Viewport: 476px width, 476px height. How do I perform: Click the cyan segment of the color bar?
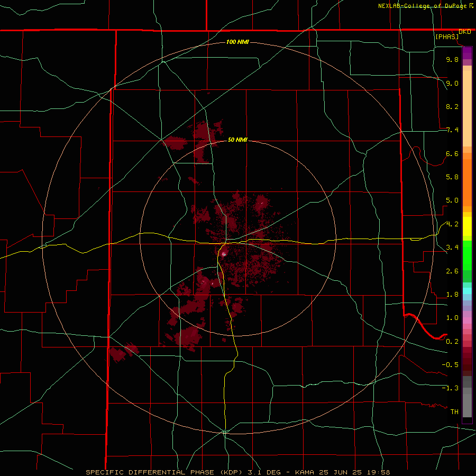coord(467,291)
